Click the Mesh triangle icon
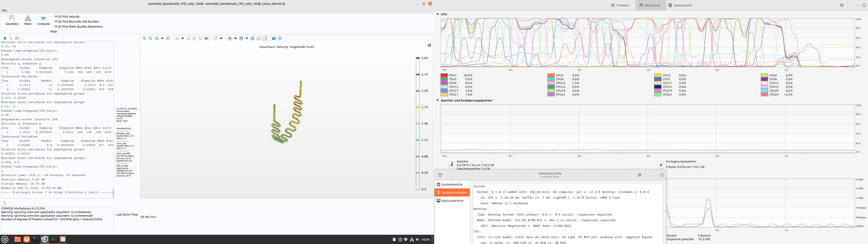The image size is (868, 244). (x=28, y=18)
